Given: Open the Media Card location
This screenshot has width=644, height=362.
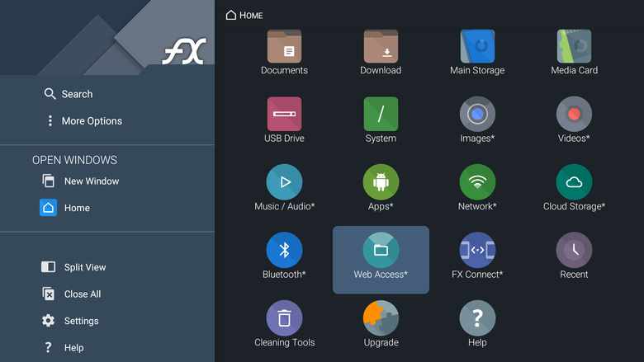Looking at the screenshot, I should tap(574, 53).
